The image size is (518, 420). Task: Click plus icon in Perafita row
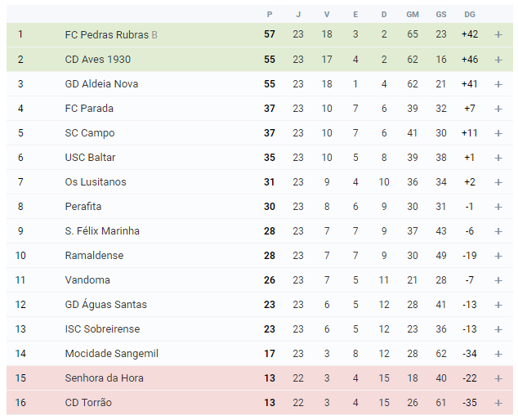pos(498,207)
